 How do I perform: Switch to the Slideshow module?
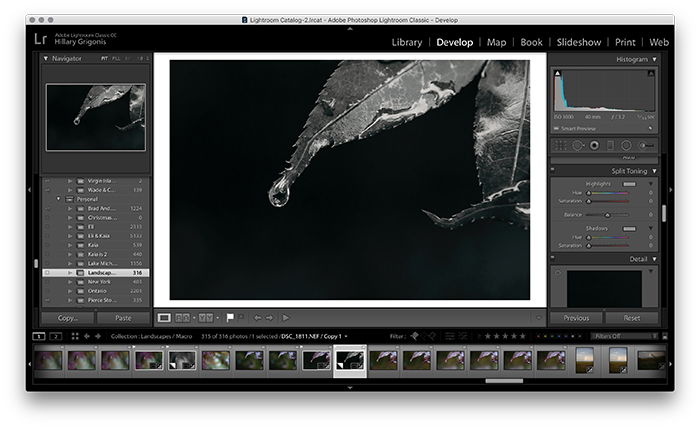(579, 42)
